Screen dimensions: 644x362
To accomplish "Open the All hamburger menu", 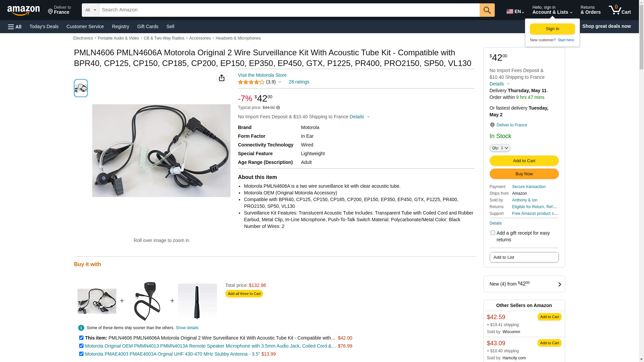I will [x=15, y=26].
